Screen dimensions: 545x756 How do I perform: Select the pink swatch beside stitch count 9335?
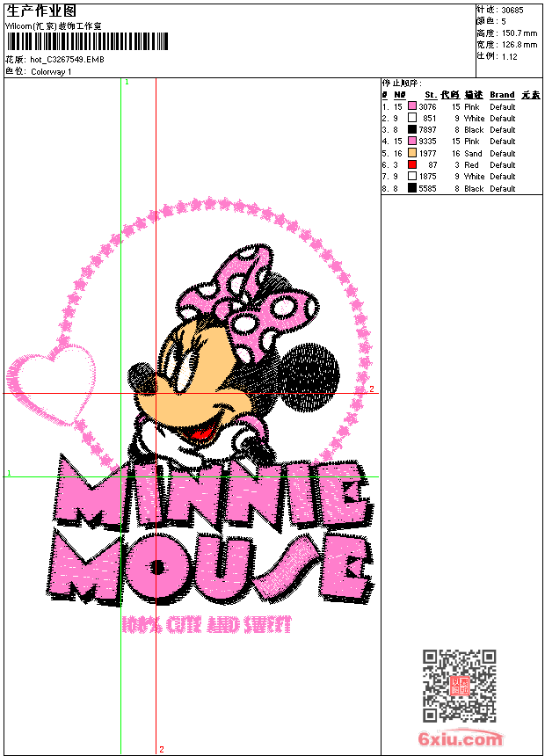(412, 141)
